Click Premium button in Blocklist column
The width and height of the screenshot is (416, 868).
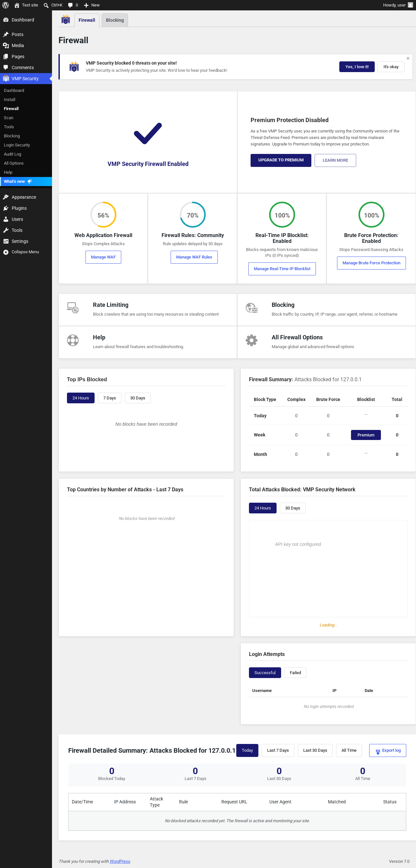coord(366,435)
